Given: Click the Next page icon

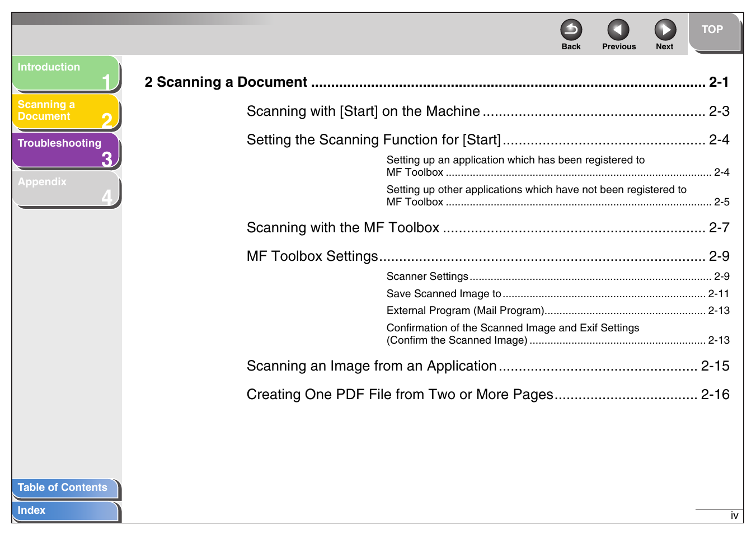Looking at the screenshot, I should [665, 30].
